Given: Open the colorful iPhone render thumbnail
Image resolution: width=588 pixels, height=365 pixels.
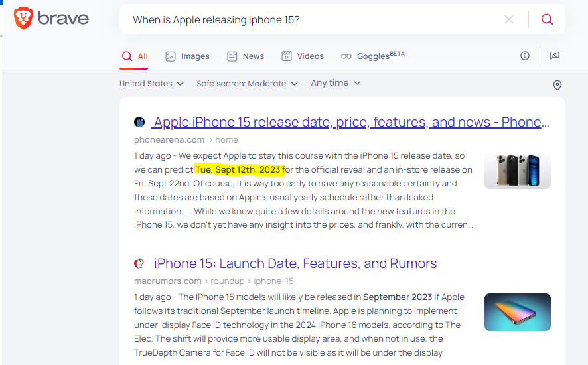Looking at the screenshot, I should pyautogui.click(x=518, y=312).
